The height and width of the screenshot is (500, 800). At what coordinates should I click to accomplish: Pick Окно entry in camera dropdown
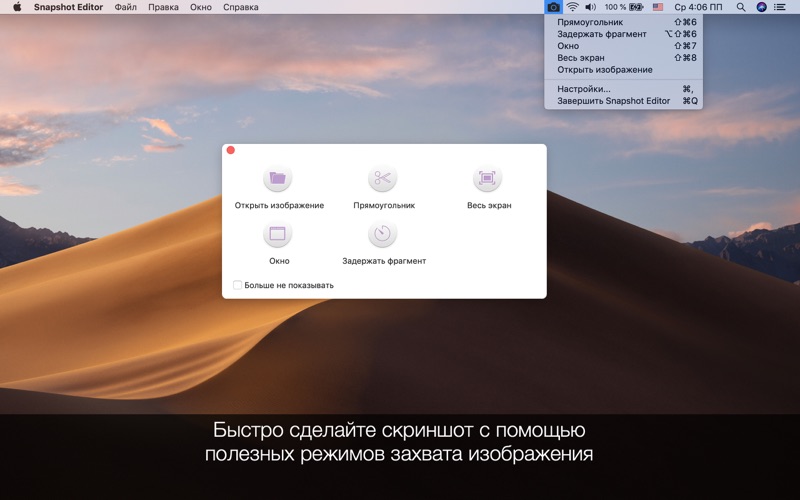(623, 45)
